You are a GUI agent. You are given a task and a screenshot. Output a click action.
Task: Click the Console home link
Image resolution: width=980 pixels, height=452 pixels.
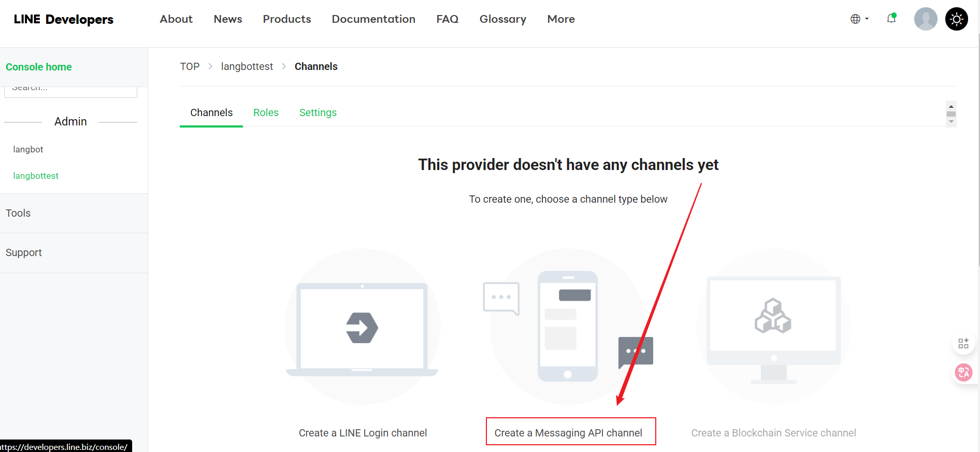pyautogui.click(x=39, y=67)
